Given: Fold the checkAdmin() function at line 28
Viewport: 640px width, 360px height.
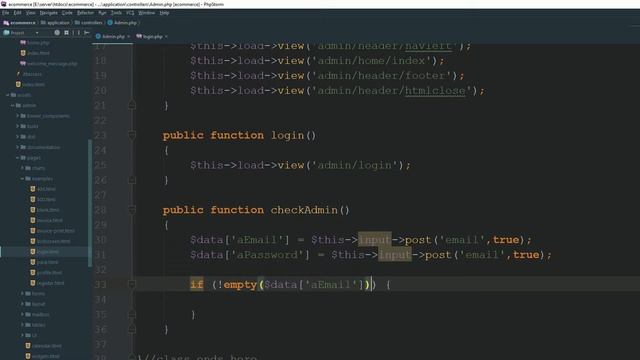Looking at the screenshot, I should (132, 210).
